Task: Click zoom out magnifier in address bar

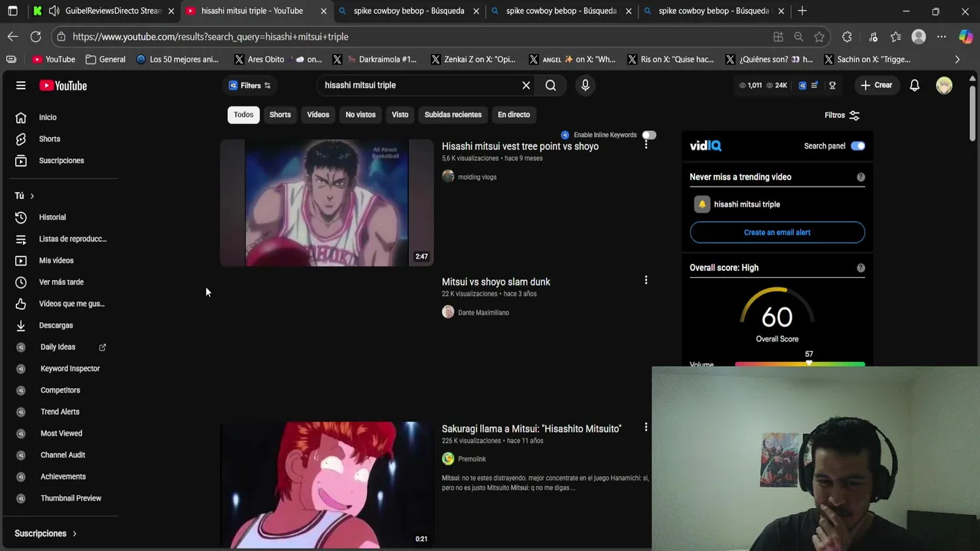Action: point(799,37)
